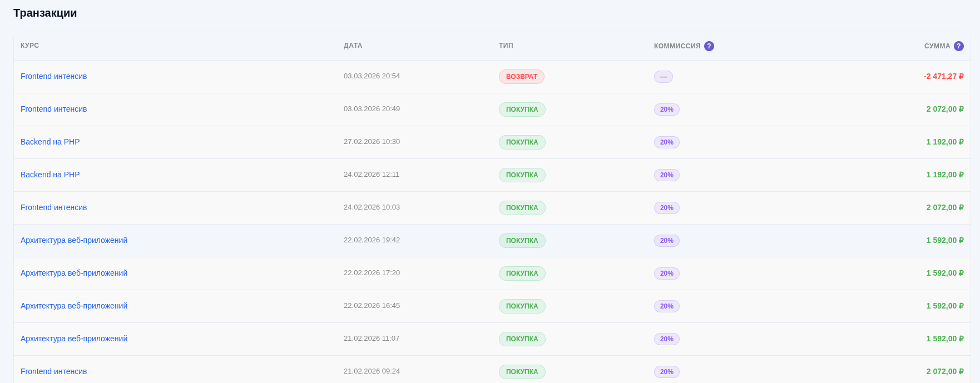Open Backend на PHP from 27.02.2026 10:30
This screenshot has width=980, height=383.
[x=50, y=142]
